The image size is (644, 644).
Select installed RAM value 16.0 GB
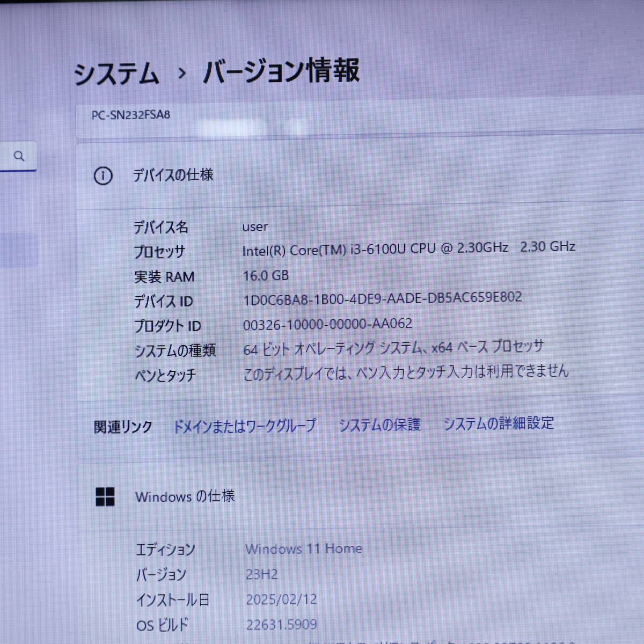(x=266, y=276)
